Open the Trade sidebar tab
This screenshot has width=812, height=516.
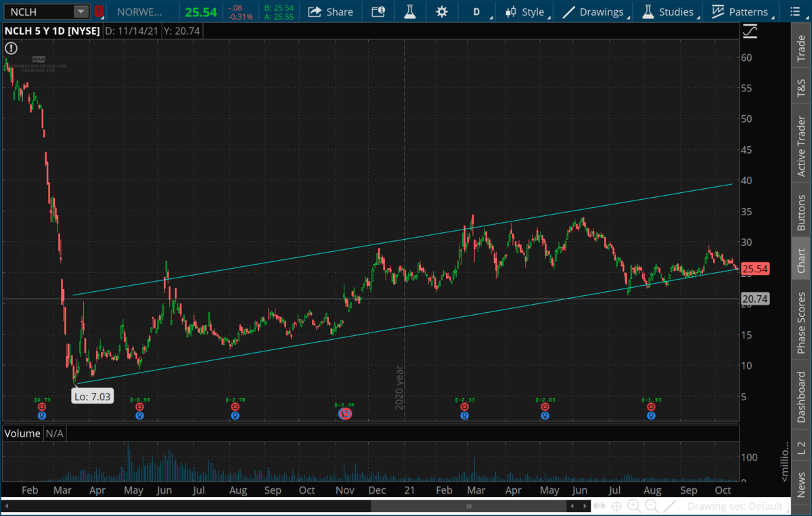click(x=801, y=48)
